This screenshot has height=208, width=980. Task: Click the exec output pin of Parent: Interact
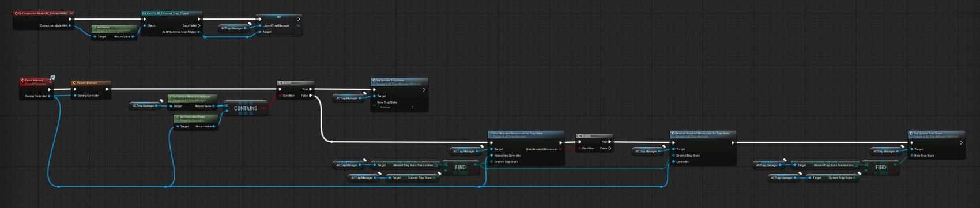click(107, 89)
